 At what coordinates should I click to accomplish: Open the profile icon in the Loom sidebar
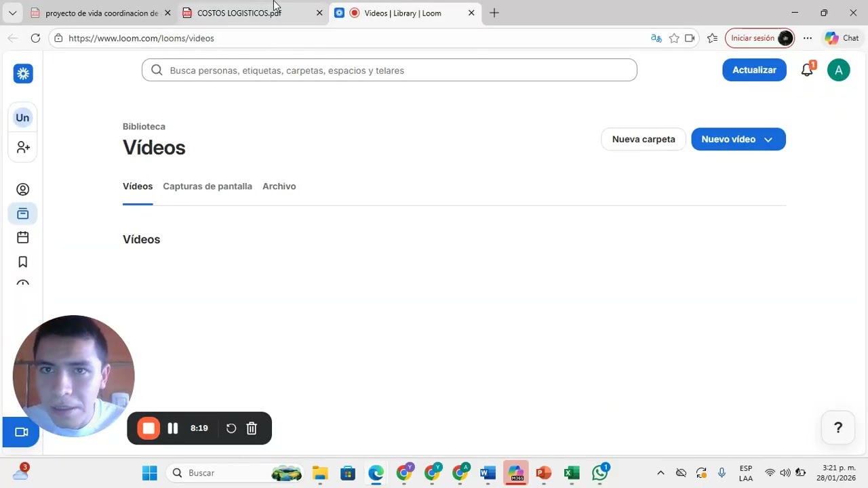(x=23, y=189)
